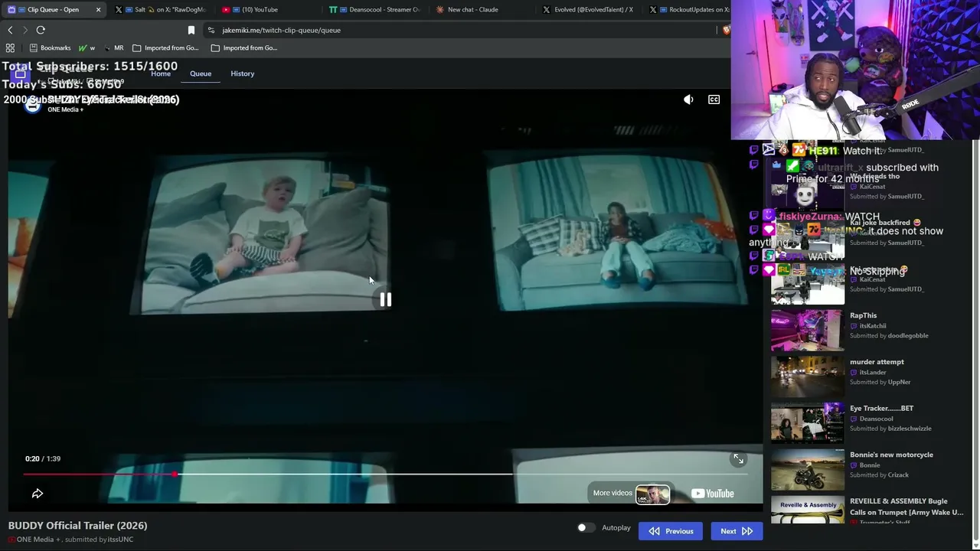Click the ONE Media + channel name below the video

(38, 540)
